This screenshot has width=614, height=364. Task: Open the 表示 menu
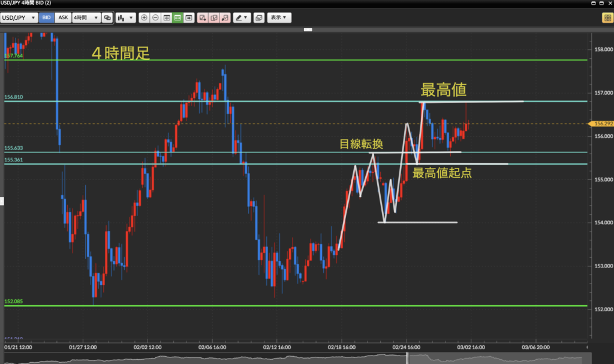pyautogui.click(x=279, y=18)
